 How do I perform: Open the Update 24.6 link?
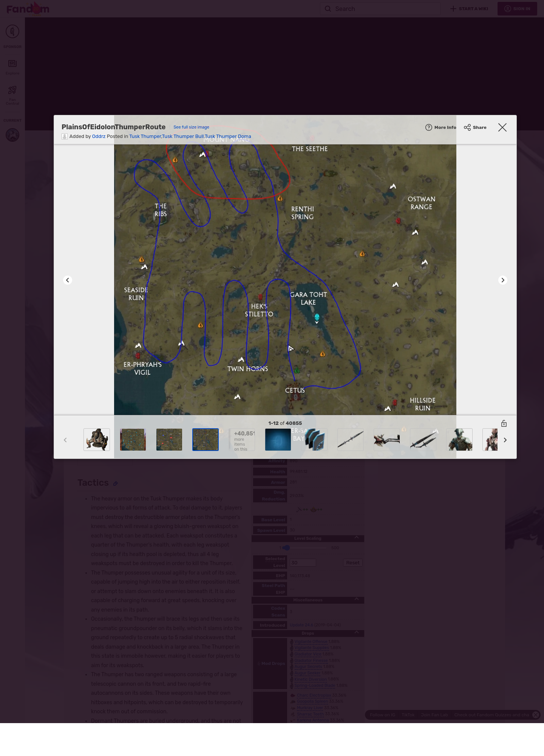click(301, 625)
